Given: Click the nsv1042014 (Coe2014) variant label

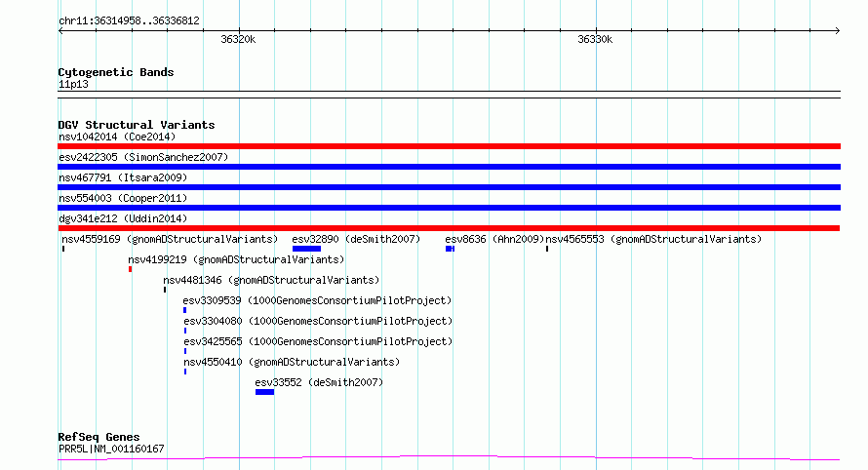Looking at the screenshot, I should pyautogui.click(x=117, y=137).
